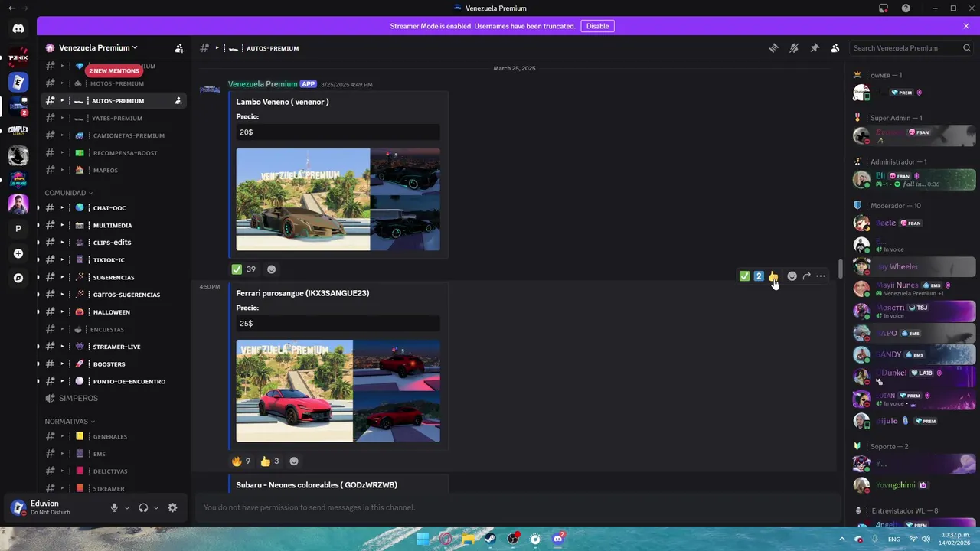The width and height of the screenshot is (980, 551).
Task: Open the message More options menu
Action: coord(821,276)
